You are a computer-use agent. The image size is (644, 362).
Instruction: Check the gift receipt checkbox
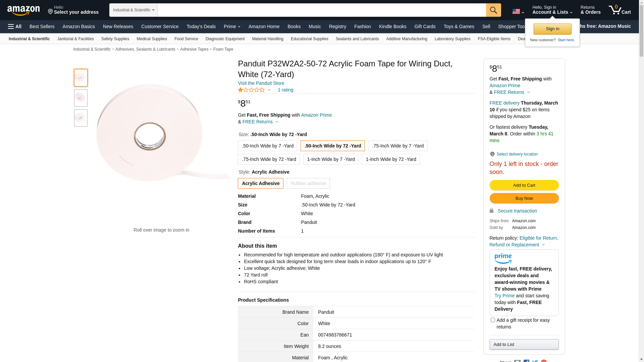[x=493, y=320]
